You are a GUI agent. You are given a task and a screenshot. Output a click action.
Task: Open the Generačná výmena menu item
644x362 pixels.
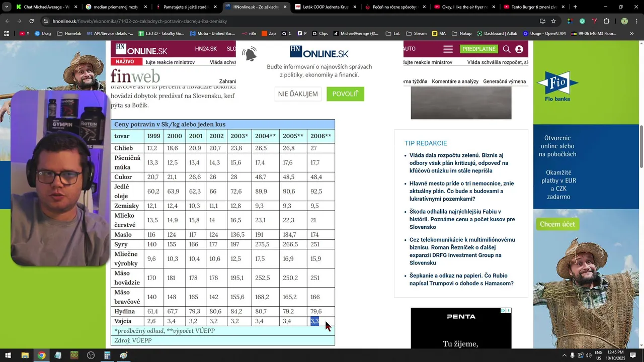(x=504, y=81)
